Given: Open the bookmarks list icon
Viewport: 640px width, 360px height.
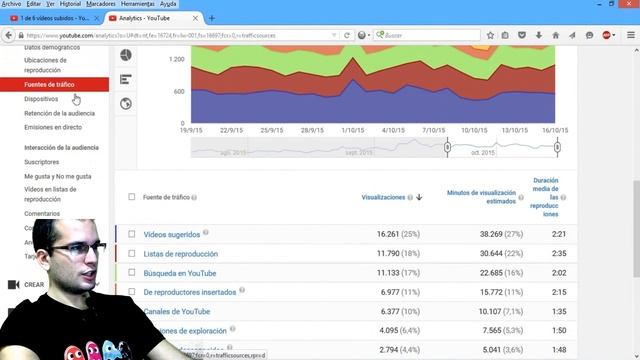Looking at the screenshot, I should tap(505, 36).
